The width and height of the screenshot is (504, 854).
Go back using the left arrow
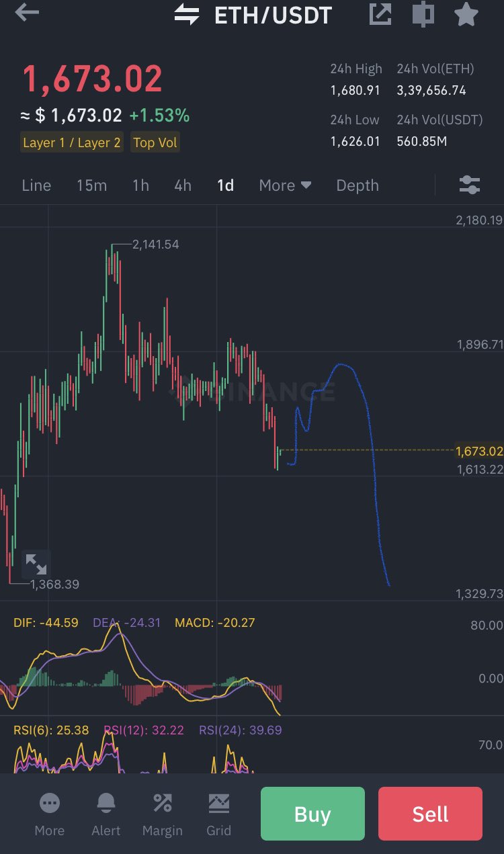[x=27, y=13]
